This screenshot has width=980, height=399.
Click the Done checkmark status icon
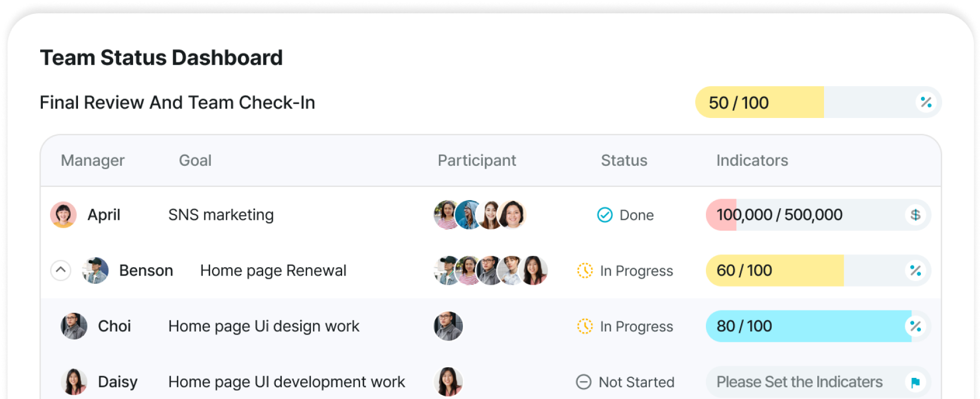604,215
